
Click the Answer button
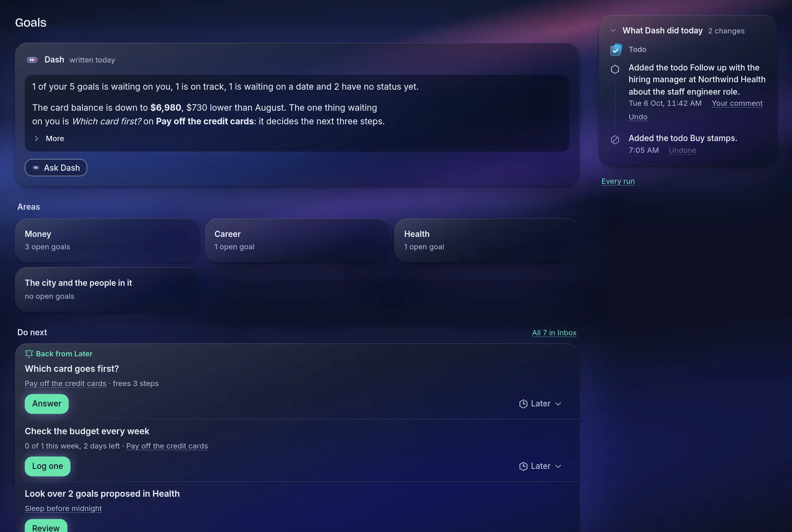click(x=47, y=404)
